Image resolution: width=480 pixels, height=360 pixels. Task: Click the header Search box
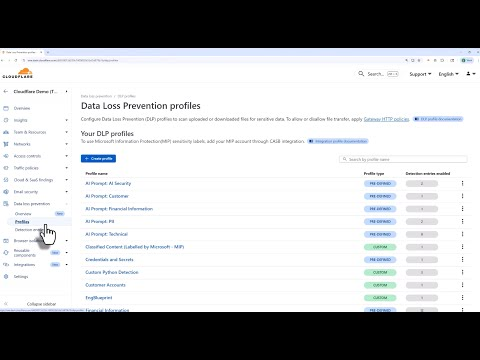[x=378, y=74]
